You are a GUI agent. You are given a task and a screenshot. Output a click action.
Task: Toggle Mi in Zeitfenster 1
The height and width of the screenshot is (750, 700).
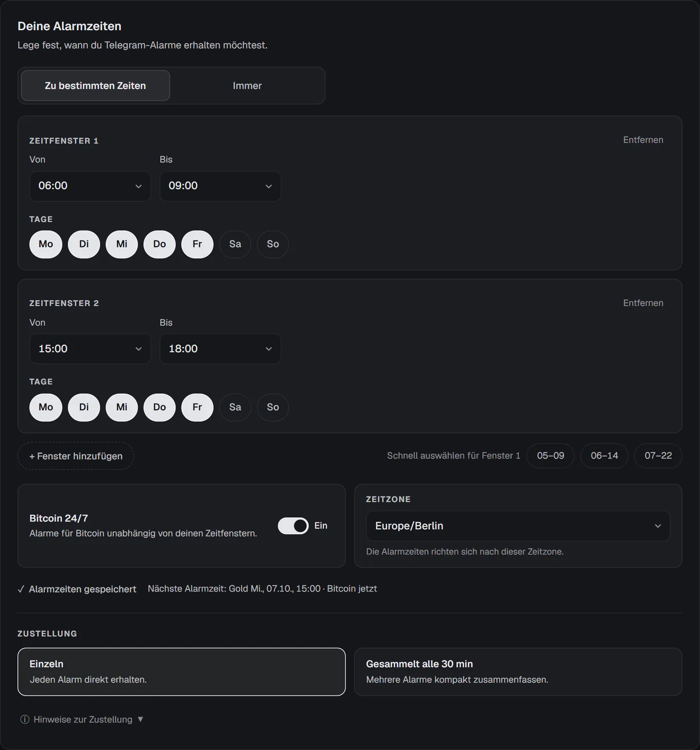[x=121, y=244]
